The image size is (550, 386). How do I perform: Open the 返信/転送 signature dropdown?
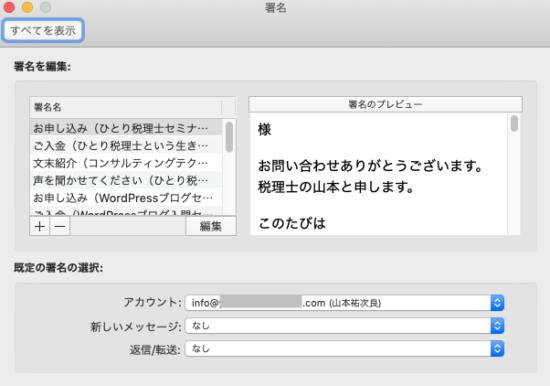[344, 349]
